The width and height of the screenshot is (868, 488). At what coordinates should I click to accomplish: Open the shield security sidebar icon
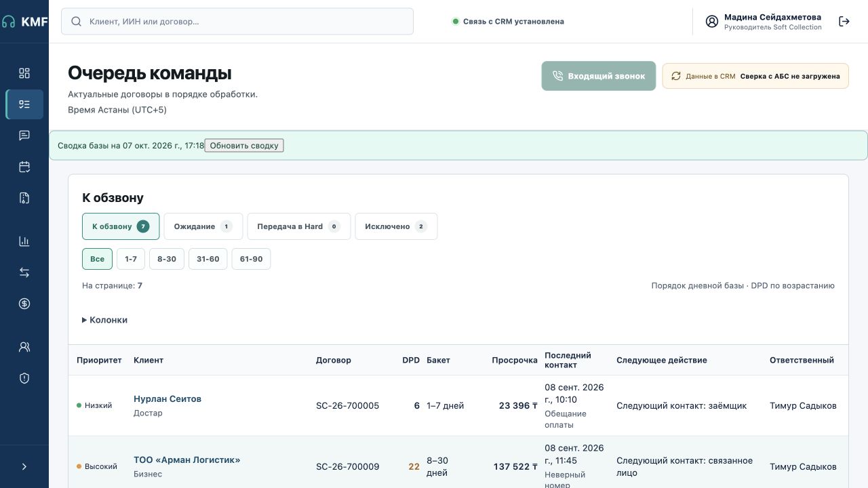tap(24, 378)
